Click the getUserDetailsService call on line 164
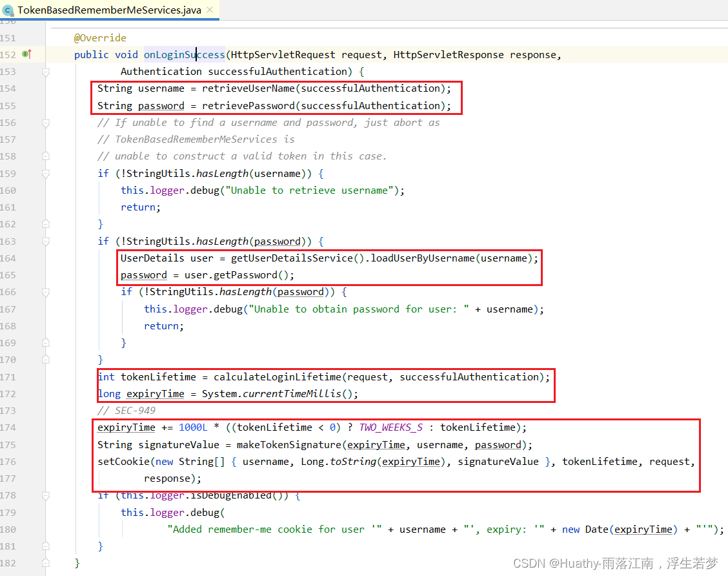 pos(292,258)
